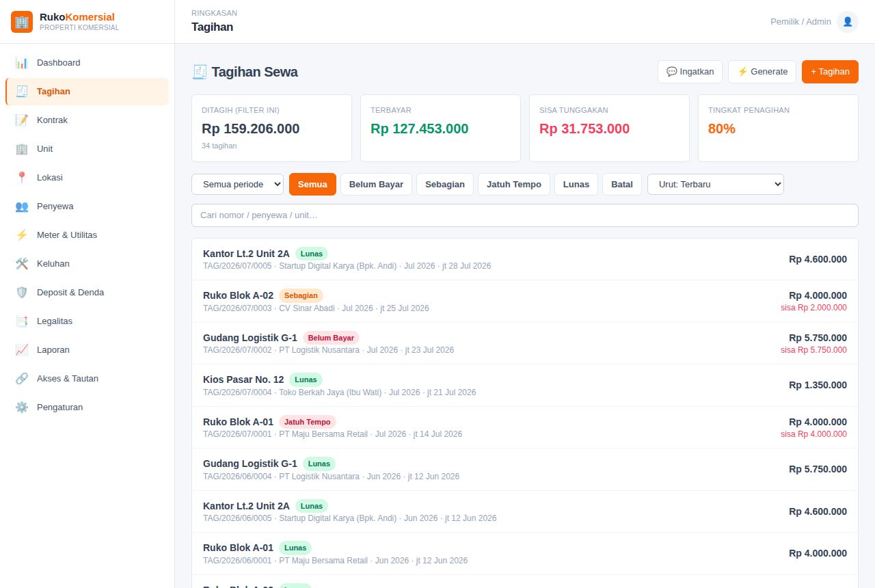
Task: Click the Sisa Tunggakan Rp 31.753.000 card
Action: [609, 128]
